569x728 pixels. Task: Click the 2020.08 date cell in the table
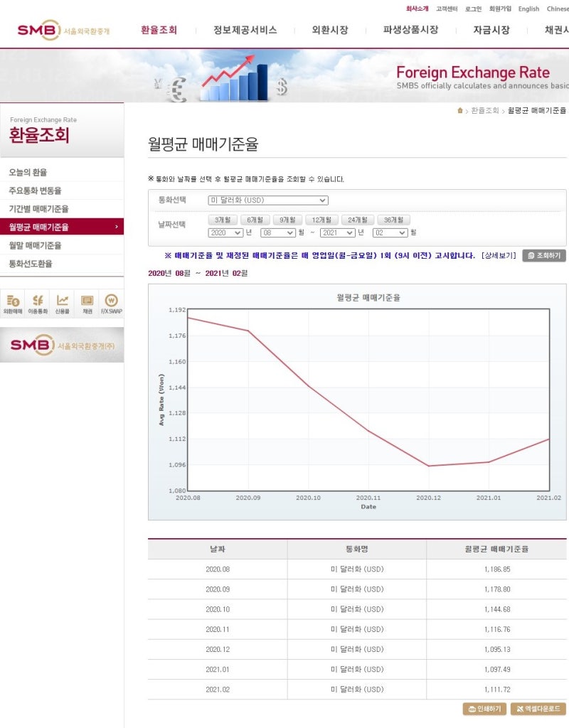point(218,569)
